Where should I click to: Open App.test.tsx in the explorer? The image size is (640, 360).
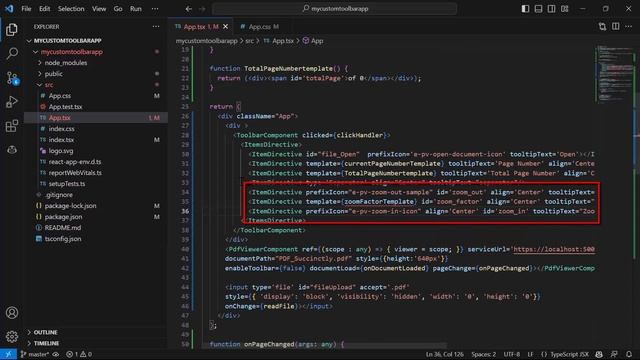point(65,107)
